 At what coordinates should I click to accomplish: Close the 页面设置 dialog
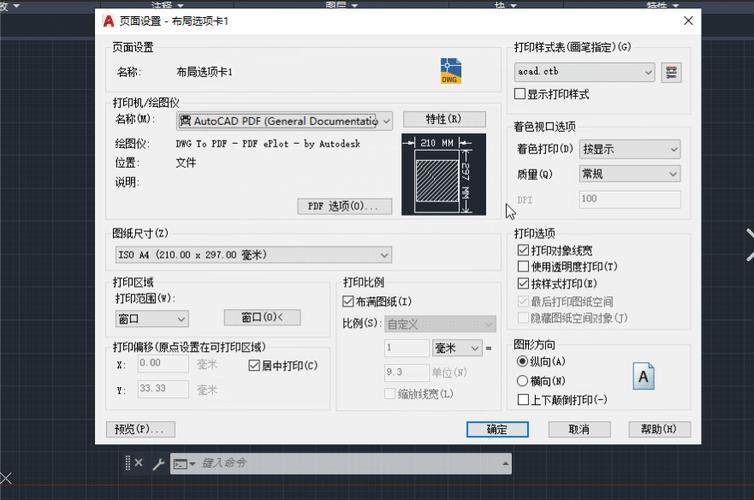(x=688, y=21)
